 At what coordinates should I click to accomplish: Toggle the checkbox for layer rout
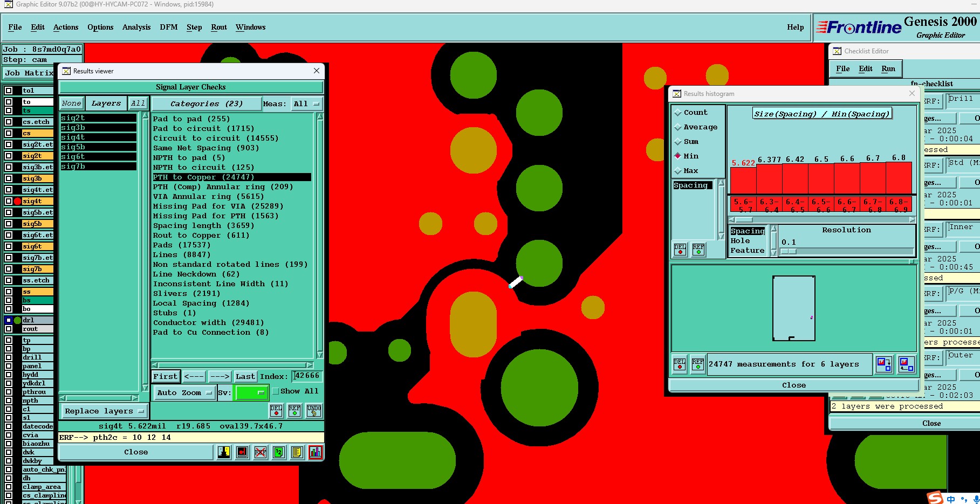[x=9, y=329]
